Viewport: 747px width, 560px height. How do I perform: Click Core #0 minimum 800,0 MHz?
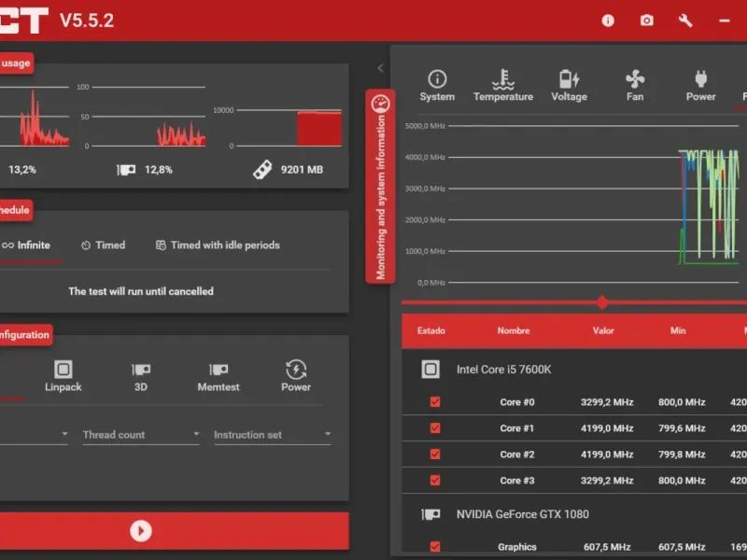[x=682, y=402]
